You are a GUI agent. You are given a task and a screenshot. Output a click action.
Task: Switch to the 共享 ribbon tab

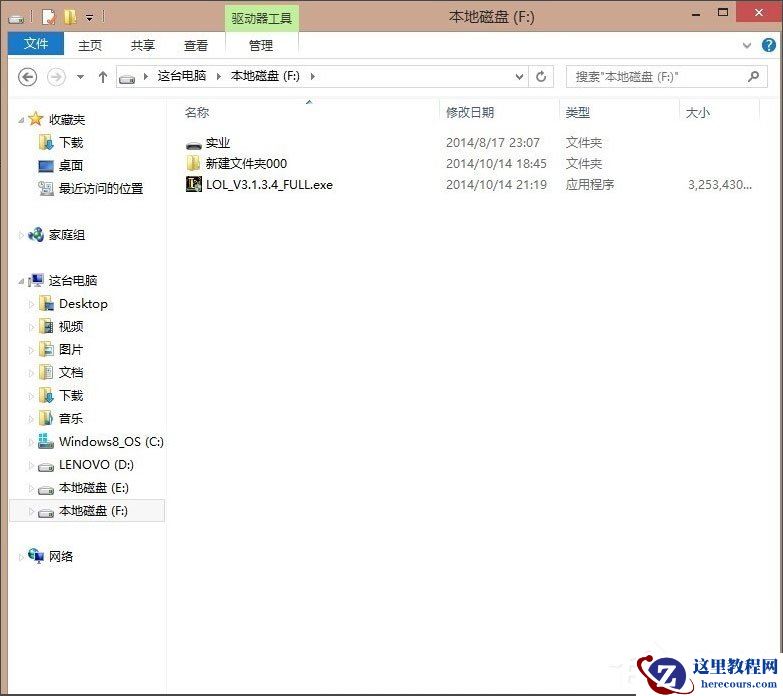click(x=143, y=45)
